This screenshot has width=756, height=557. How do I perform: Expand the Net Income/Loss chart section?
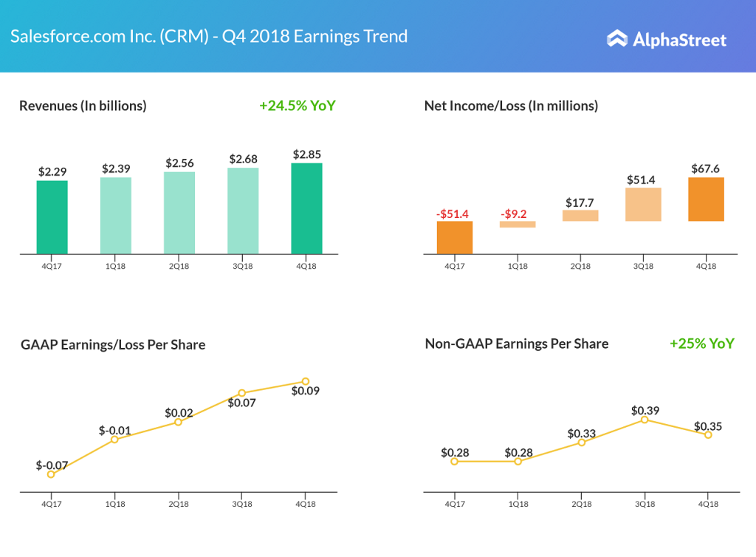511,106
